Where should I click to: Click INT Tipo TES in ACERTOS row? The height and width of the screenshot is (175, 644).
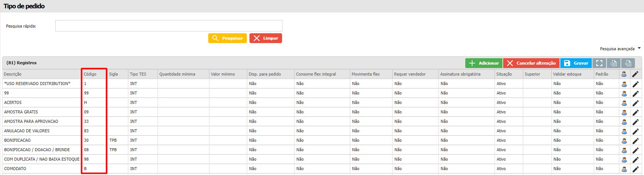[x=134, y=102]
